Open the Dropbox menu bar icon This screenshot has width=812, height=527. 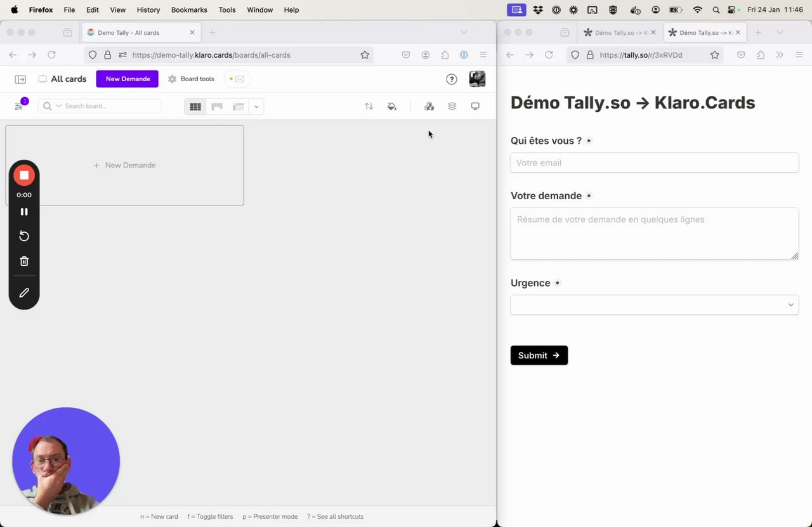(x=538, y=10)
